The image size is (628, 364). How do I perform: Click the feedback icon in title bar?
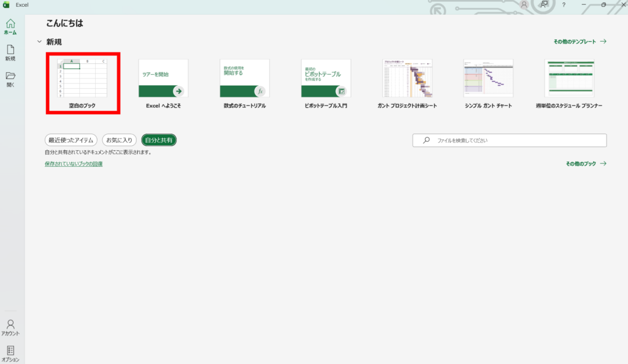click(544, 5)
